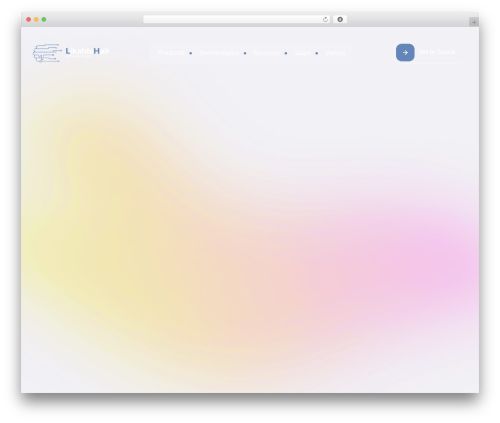500x423 pixels.
Task: Open a new tab with the plus button
Action: point(474,22)
